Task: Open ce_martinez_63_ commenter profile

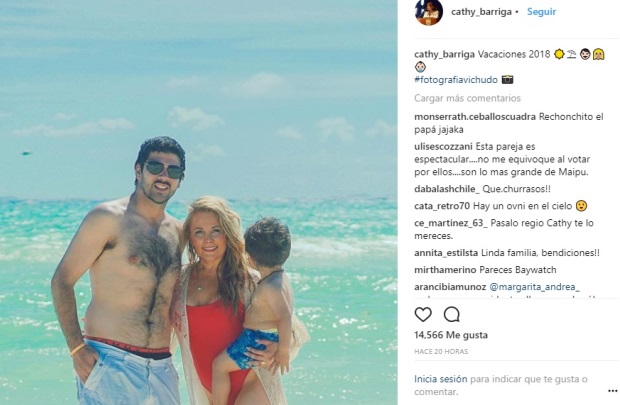Action: coord(451,223)
